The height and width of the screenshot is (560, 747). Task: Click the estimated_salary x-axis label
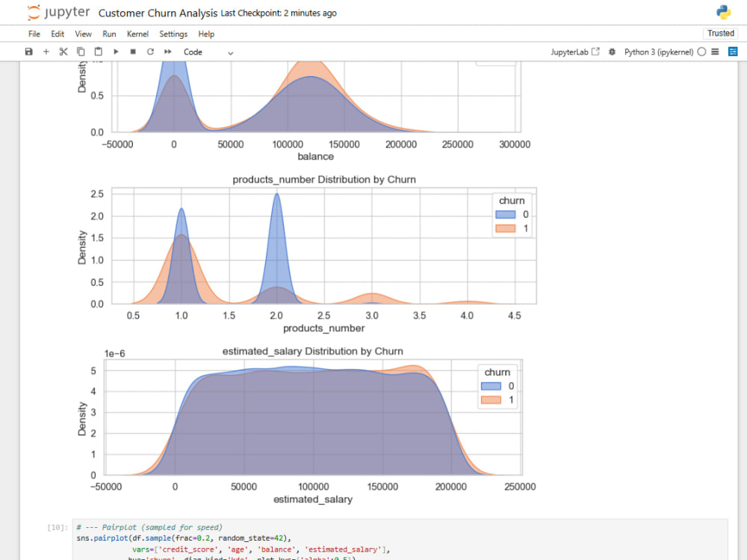tap(313, 499)
